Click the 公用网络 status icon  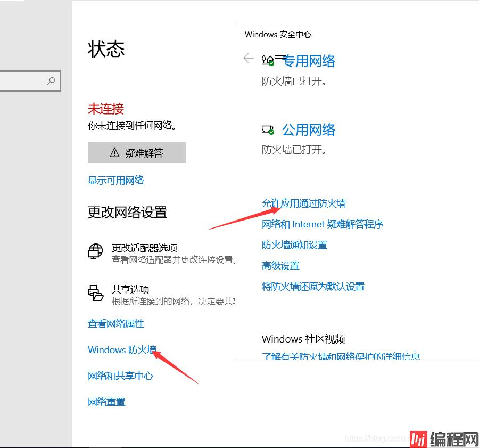click(268, 130)
